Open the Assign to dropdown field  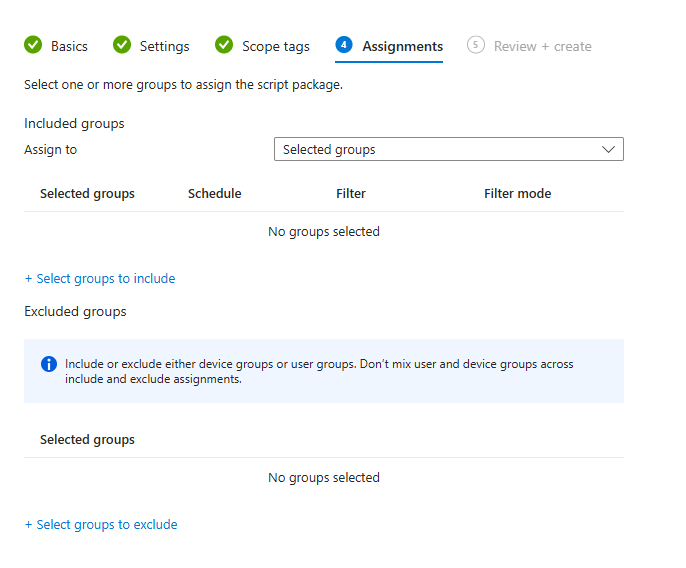click(x=440, y=150)
